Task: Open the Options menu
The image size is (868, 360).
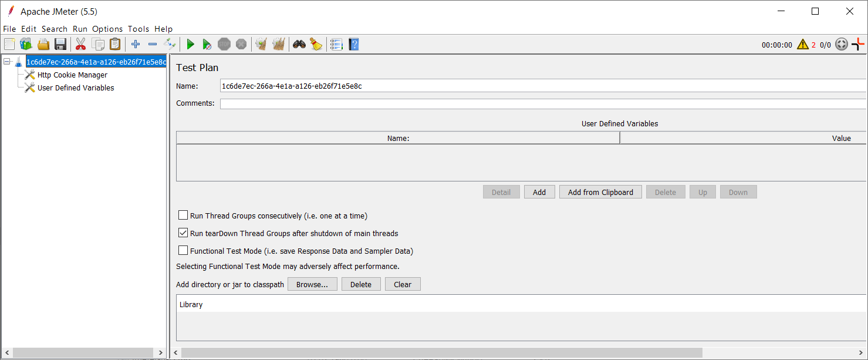Action: [x=107, y=28]
